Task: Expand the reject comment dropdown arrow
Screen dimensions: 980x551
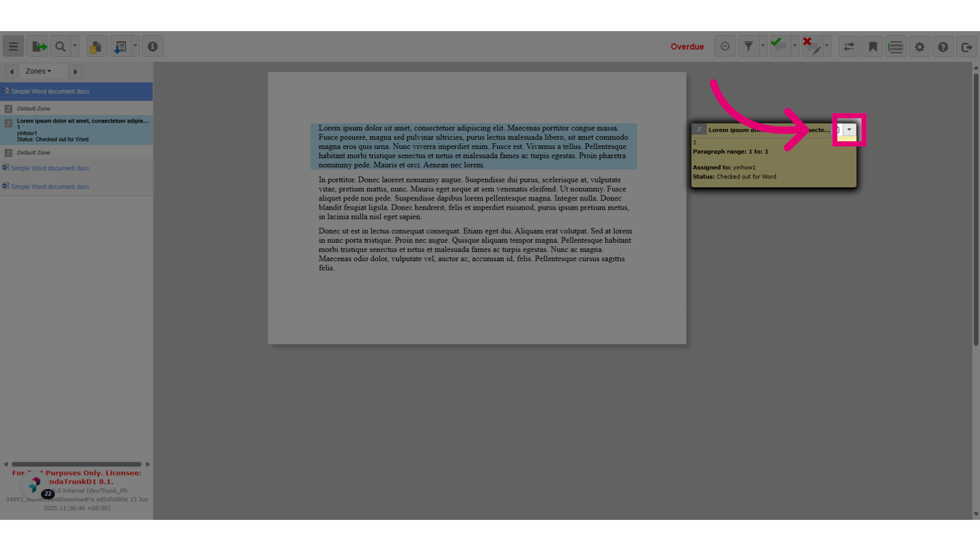Action: pyautogui.click(x=826, y=46)
